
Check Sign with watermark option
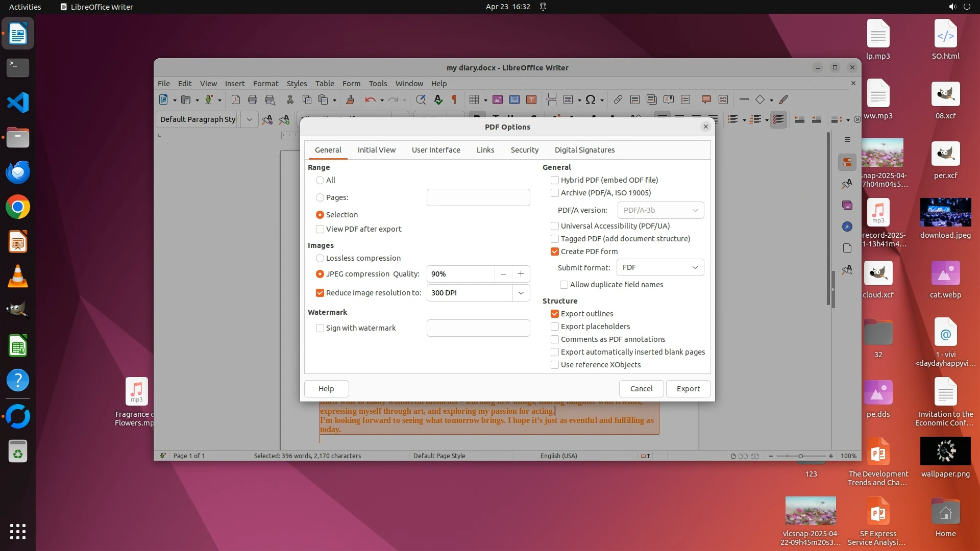[320, 328]
